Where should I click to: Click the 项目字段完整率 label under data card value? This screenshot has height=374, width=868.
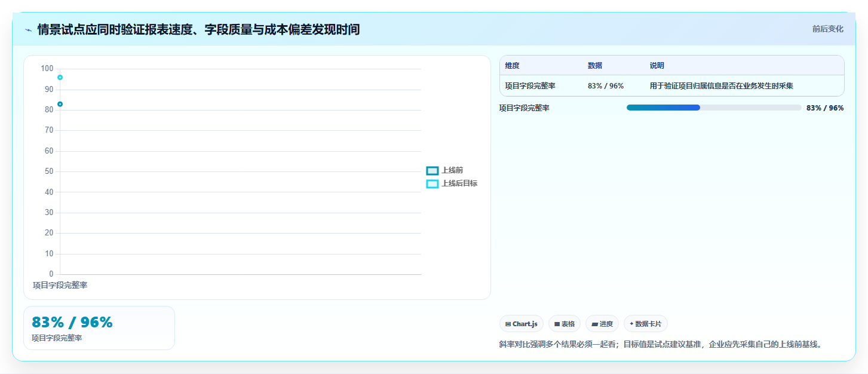[x=57, y=338]
